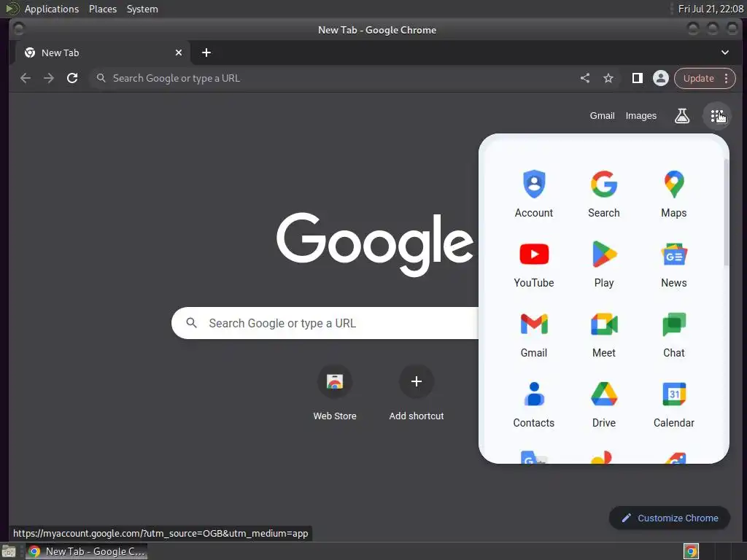Open Gmail icon in apps grid
The height and width of the screenshot is (560, 747).
pyautogui.click(x=533, y=333)
